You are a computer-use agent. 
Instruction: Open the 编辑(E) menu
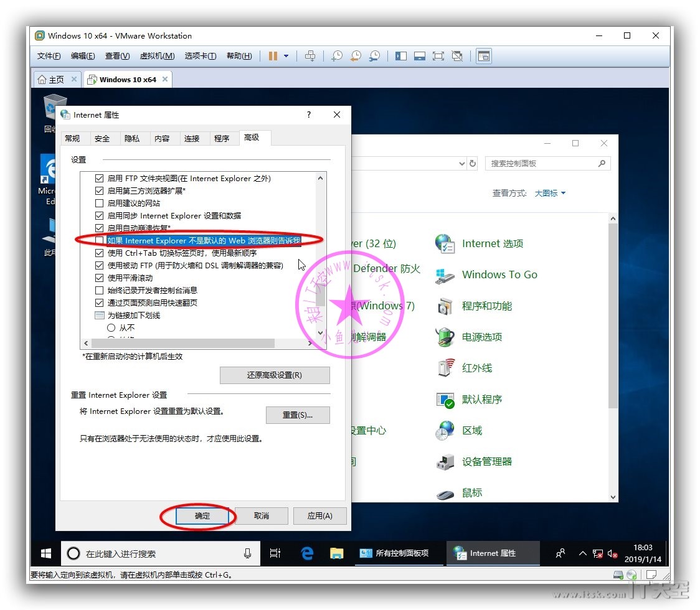point(83,56)
